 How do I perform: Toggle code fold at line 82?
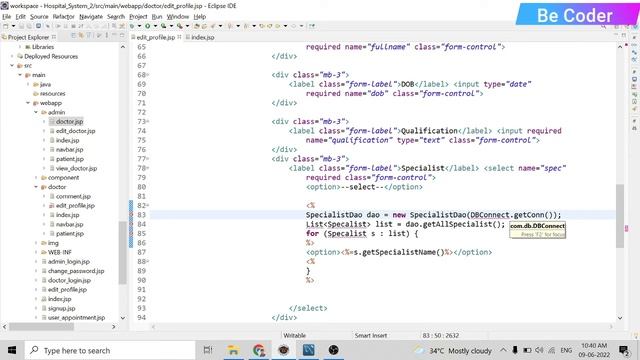click(x=148, y=205)
